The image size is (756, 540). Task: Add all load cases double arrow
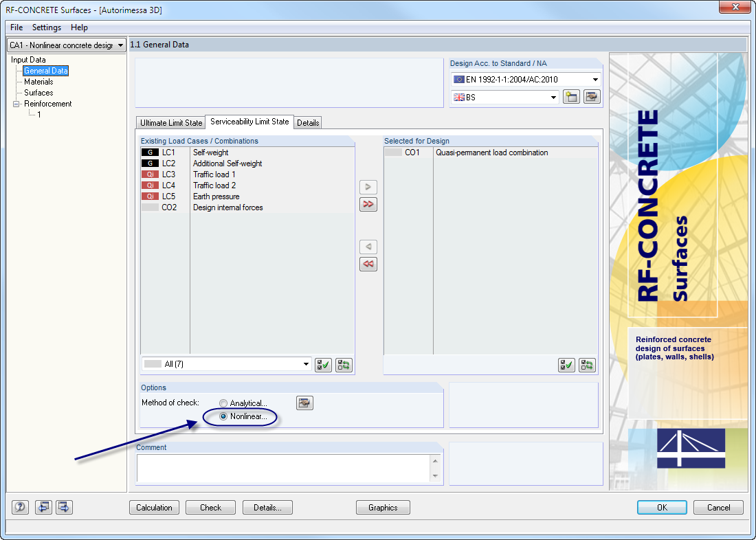(x=368, y=205)
